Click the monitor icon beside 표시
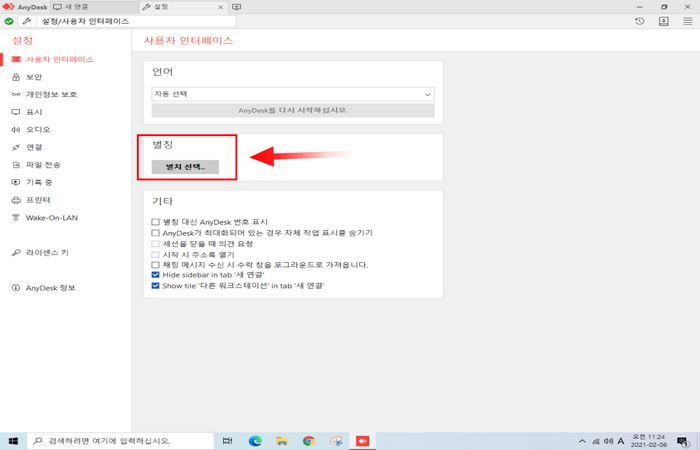The image size is (700, 450). (16, 112)
